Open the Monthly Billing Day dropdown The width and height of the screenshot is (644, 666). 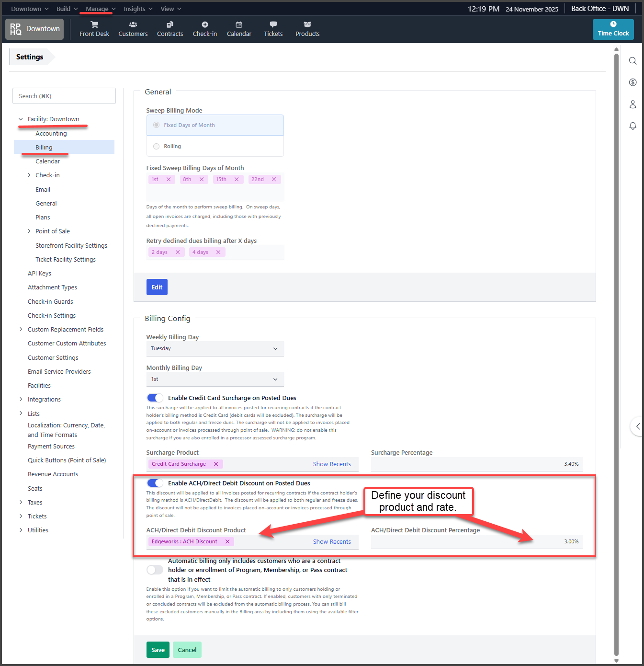[x=215, y=379]
